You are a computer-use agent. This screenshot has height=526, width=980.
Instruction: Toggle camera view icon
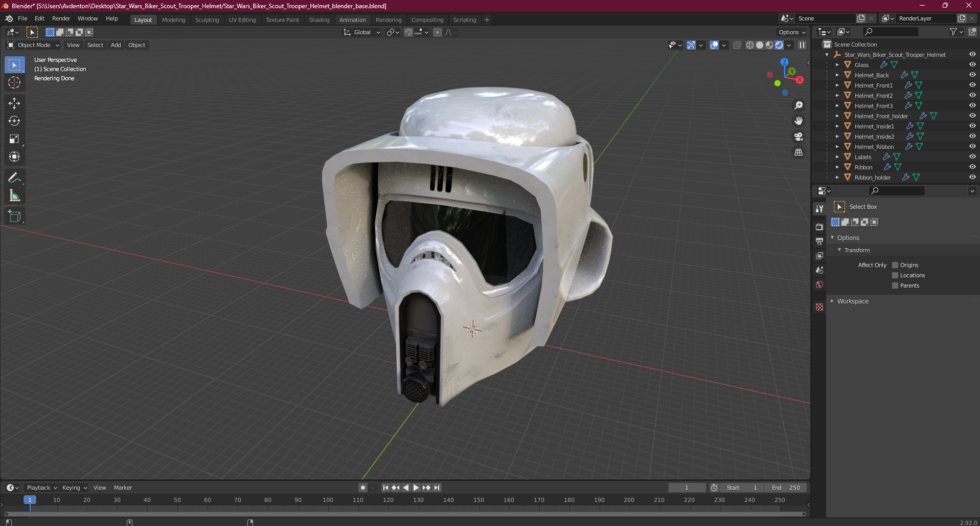tap(799, 137)
